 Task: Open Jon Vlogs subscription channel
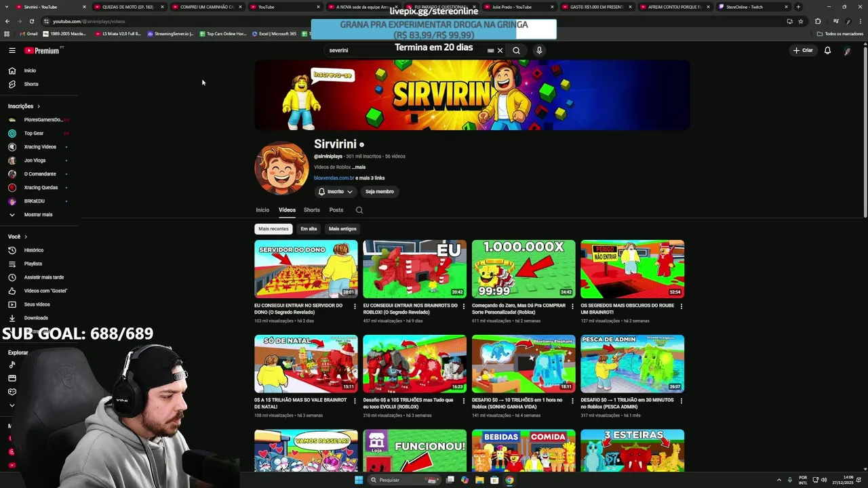35,161
